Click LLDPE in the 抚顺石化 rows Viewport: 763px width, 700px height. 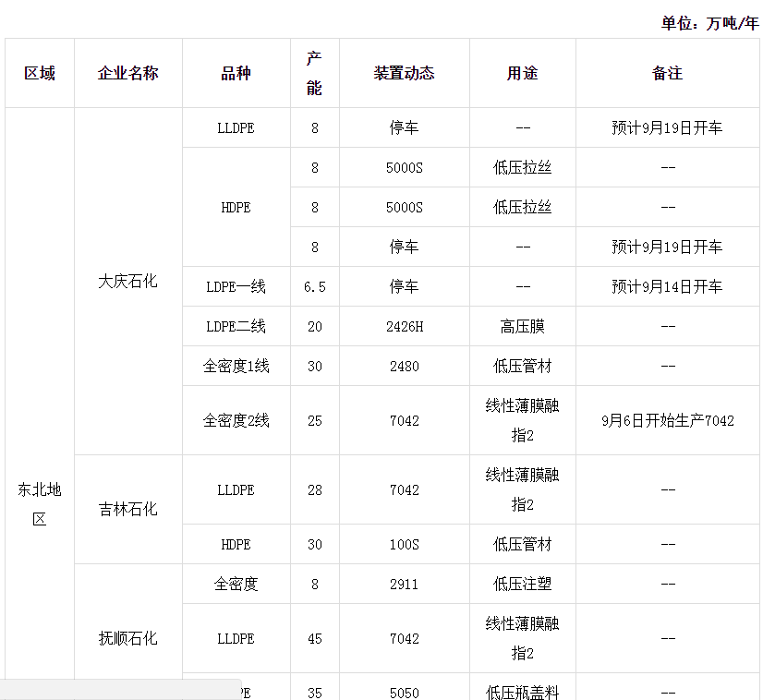[236, 638]
